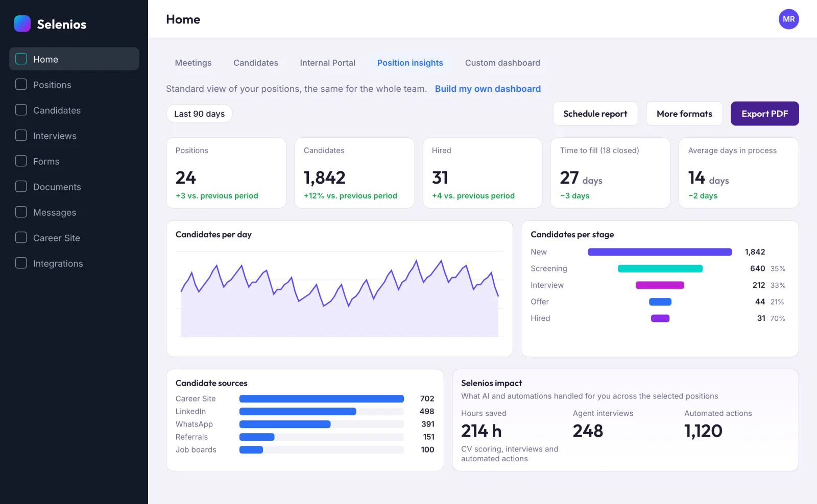Click the Career Site sidebar icon

(x=21, y=237)
